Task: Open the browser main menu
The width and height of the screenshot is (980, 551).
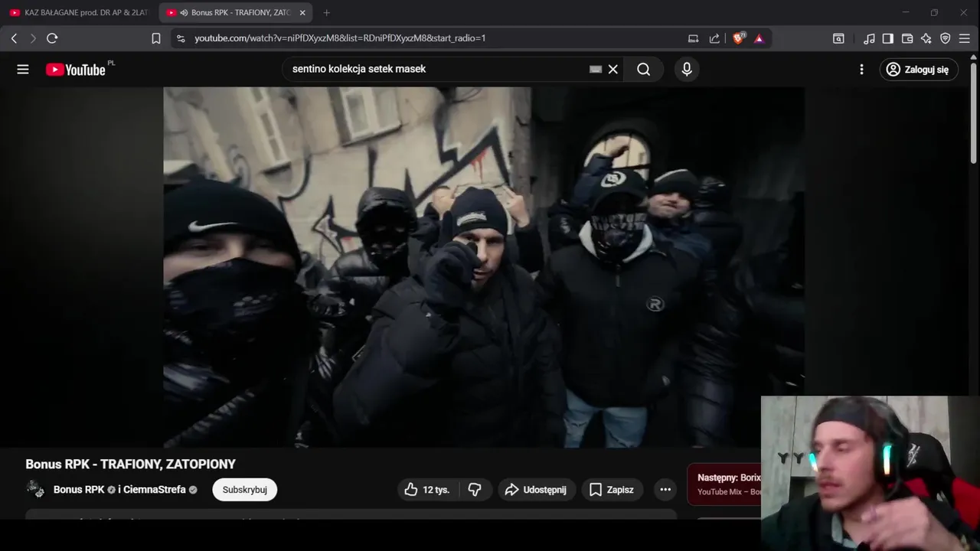Action: click(x=965, y=38)
